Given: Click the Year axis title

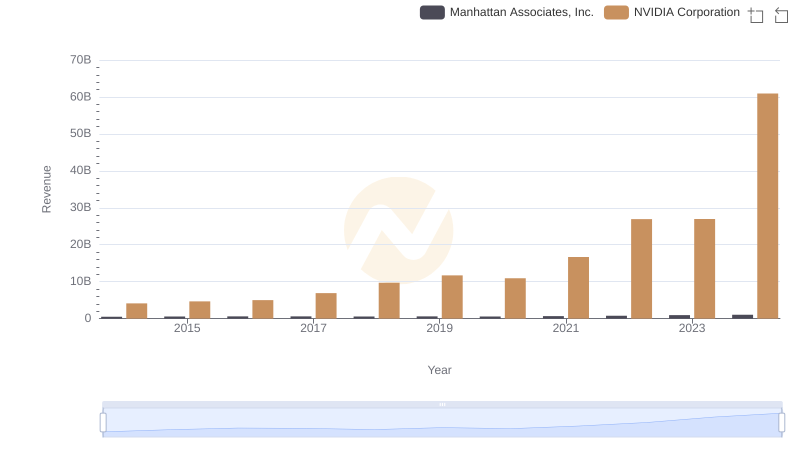Looking at the screenshot, I should [x=439, y=370].
